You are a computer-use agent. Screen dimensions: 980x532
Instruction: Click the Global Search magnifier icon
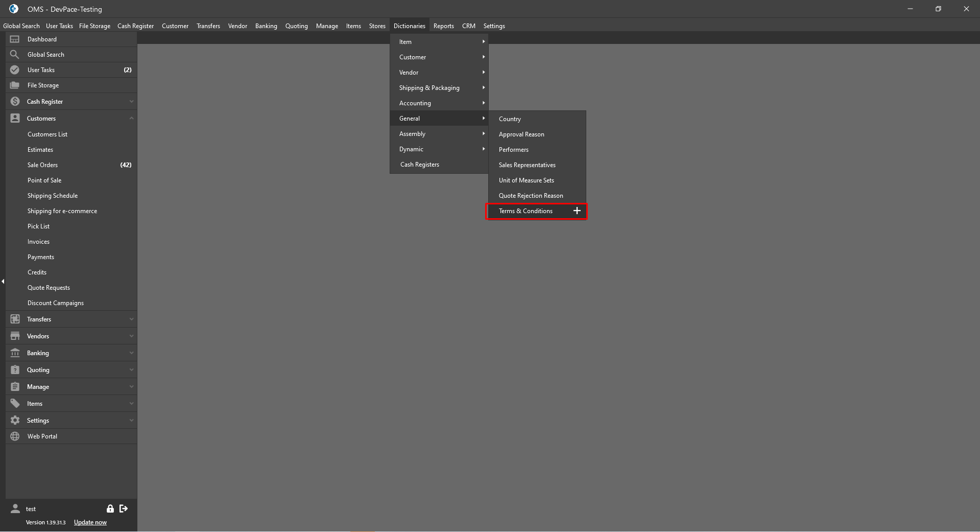tap(15, 55)
